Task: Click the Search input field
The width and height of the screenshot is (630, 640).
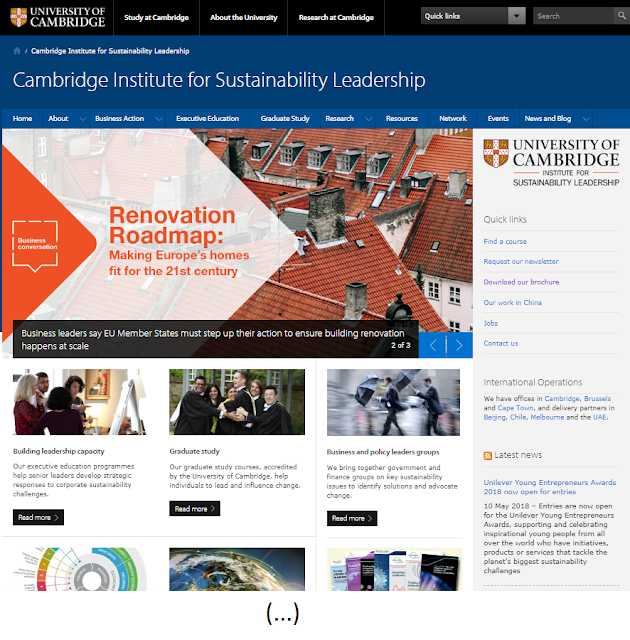Action: pyautogui.click(x=573, y=16)
